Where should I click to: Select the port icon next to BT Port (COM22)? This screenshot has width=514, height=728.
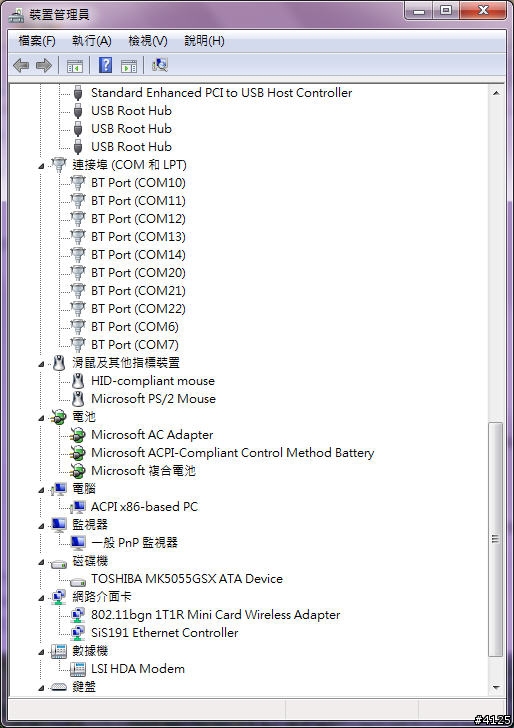[x=78, y=309]
